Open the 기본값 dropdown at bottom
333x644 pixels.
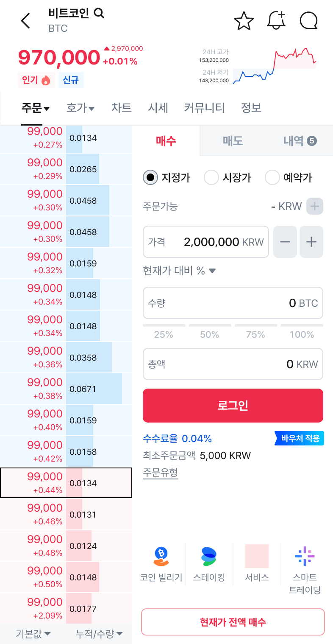pyautogui.click(x=33, y=634)
